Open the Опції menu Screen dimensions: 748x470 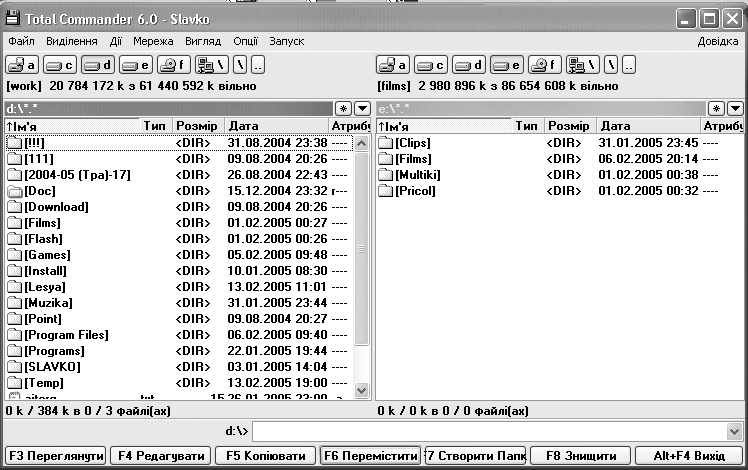[x=246, y=42]
